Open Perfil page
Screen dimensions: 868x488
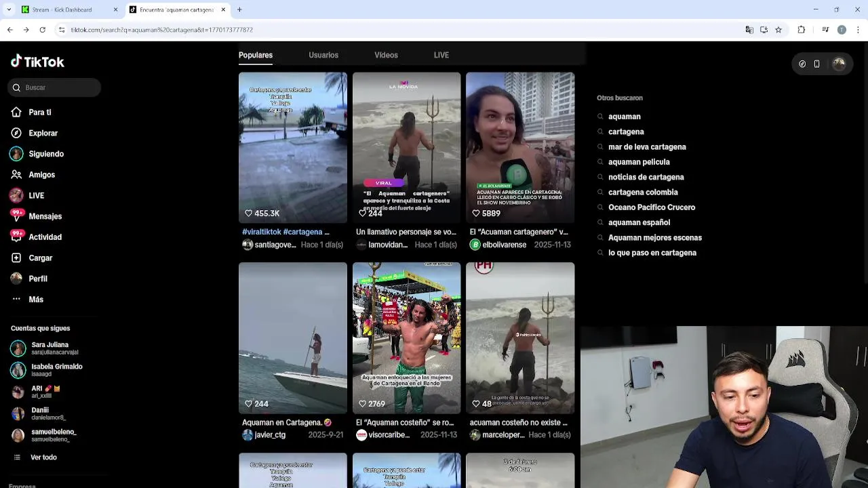[x=29, y=279]
